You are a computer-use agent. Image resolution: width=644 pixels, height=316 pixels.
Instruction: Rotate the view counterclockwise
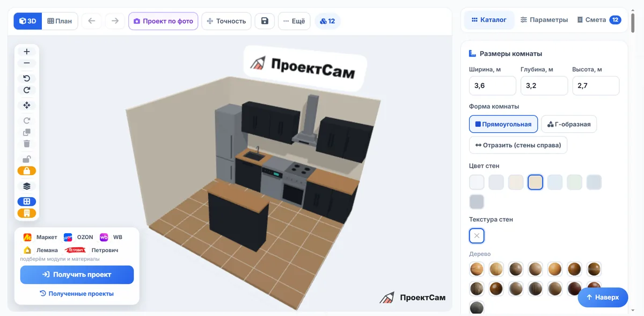pyautogui.click(x=27, y=78)
